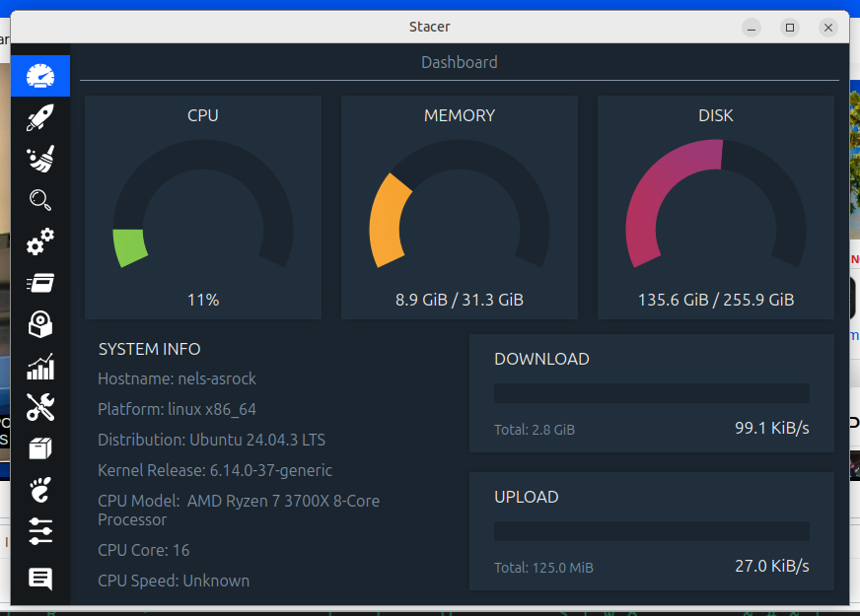Open Helpers wrench and screwdriver icon
Image resolution: width=860 pixels, height=616 pixels.
tap(40, 407)
